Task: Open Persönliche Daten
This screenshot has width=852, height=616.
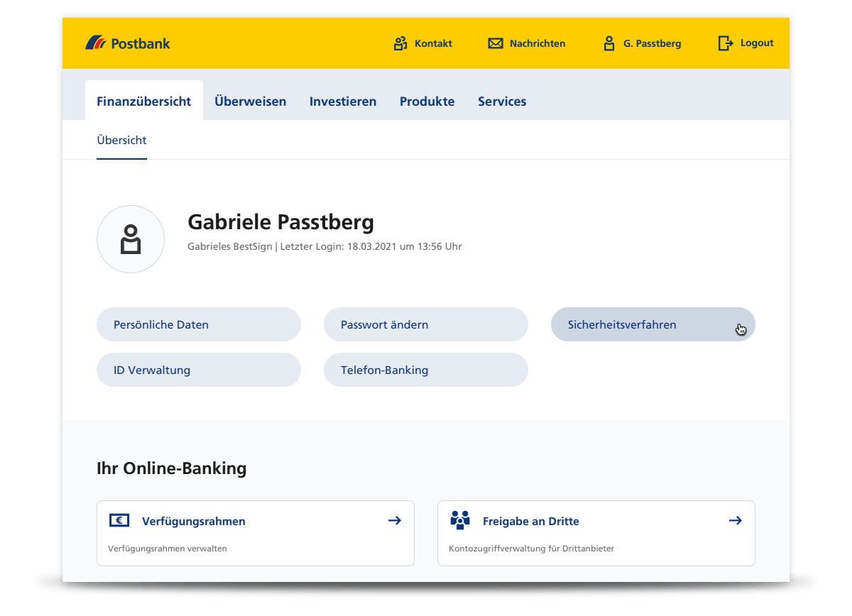Action: pos(199,324)
